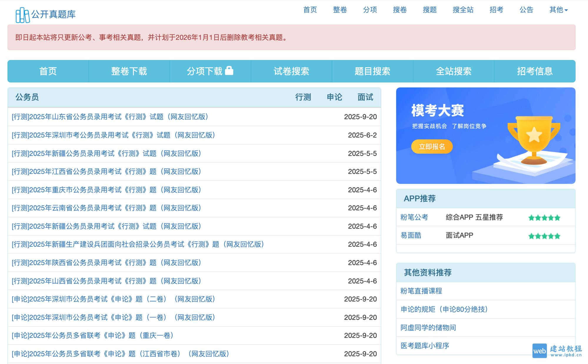Click the 公开真题库 site logo icon
Screen dimensions: 588x364
tap(23, 14)
